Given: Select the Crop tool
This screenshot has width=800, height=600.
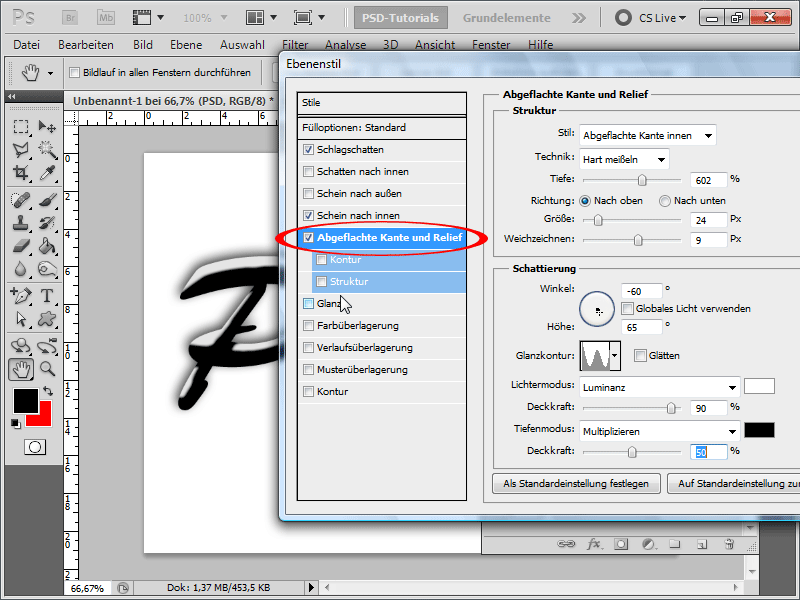Looking at the screenshot, I should pyautogui.click(x=20, y=173).
